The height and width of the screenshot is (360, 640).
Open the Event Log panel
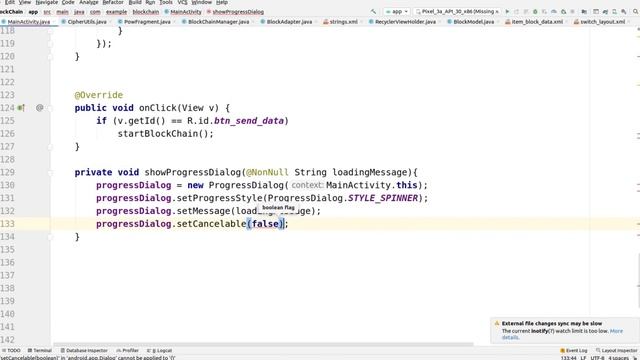tap(573, 351)
